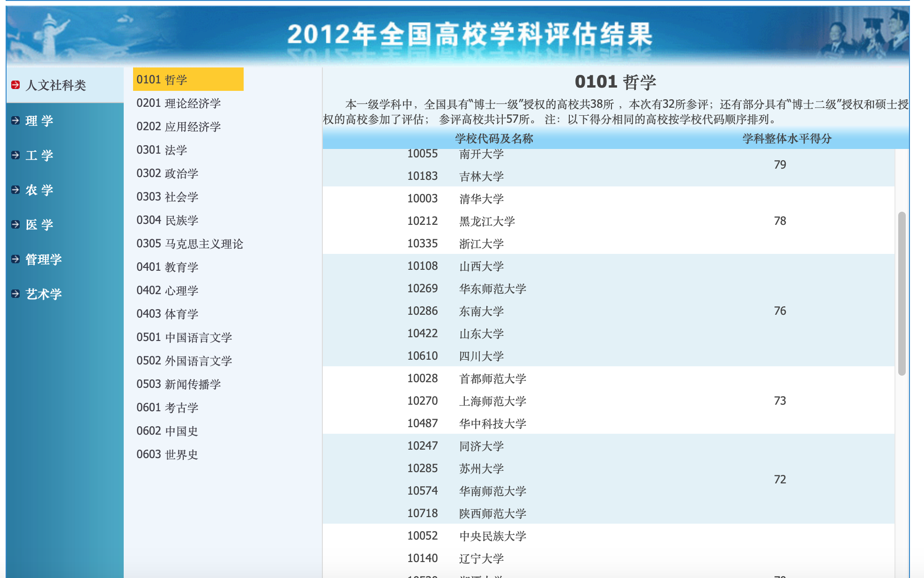Select 0501 中国语言文学 discipline
The image size is (924, 578).
[x=184, y=337]
